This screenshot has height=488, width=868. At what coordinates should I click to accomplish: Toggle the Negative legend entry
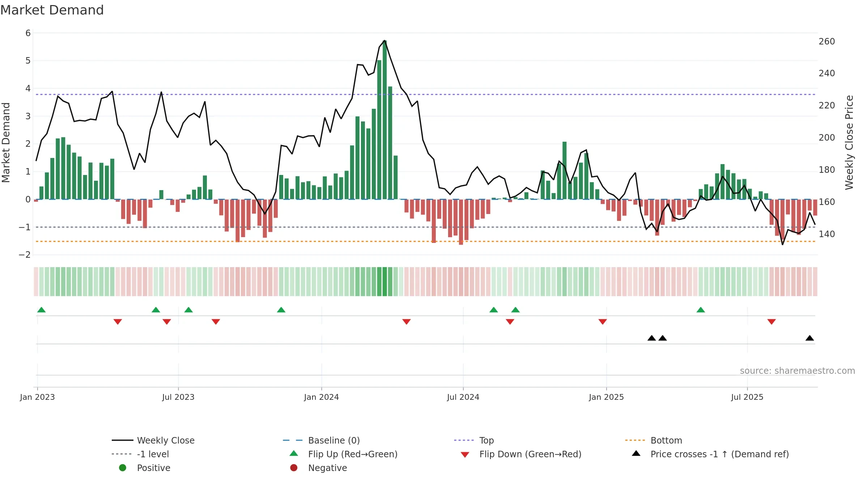coord(318,468)
